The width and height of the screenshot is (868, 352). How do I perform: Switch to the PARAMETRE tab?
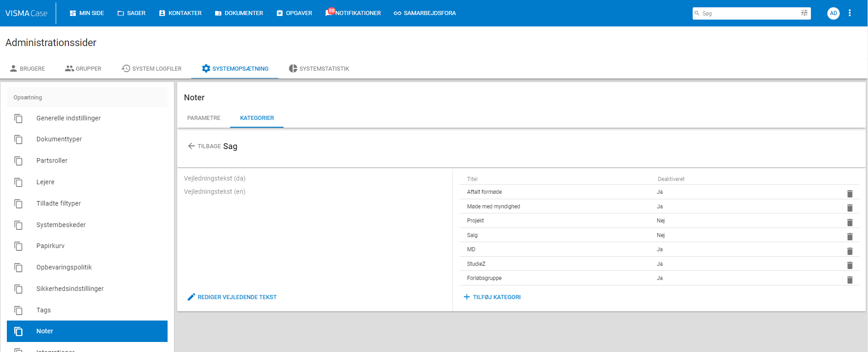(204, 118)
